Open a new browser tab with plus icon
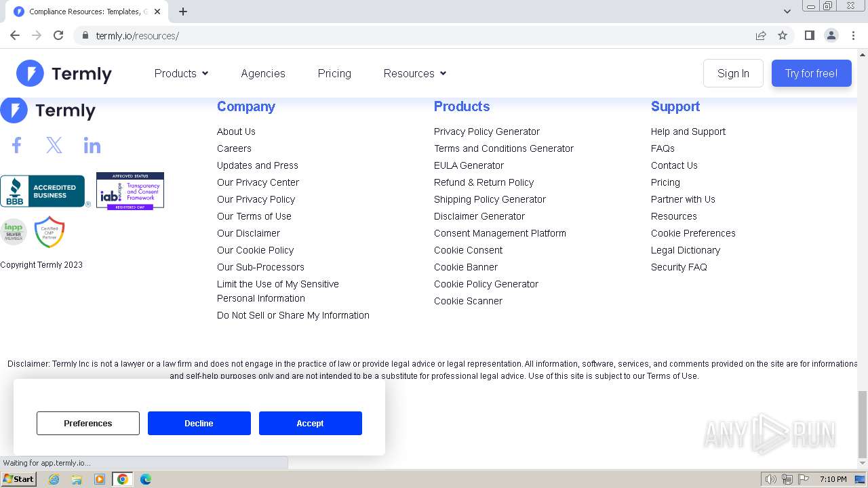The image size is (868, 488). pos(183,12)
